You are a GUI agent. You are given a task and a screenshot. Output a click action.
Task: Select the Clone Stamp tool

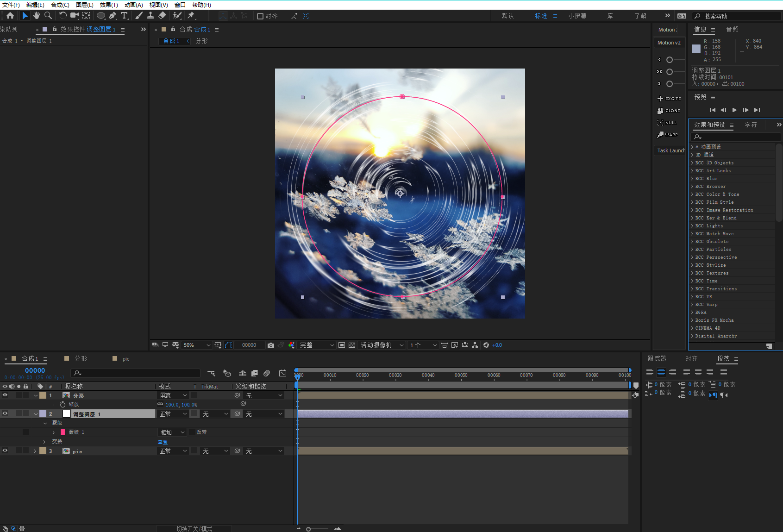(150, 16)
